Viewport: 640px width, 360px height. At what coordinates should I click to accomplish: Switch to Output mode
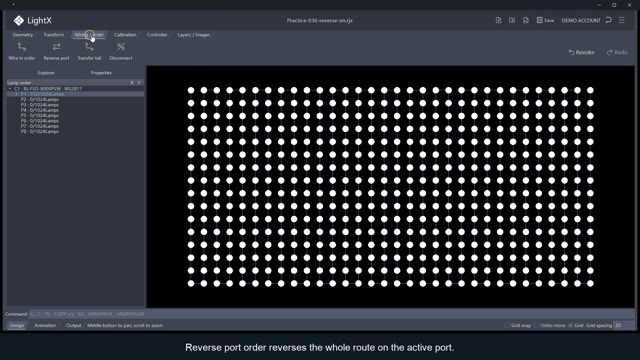coord(73,325)
